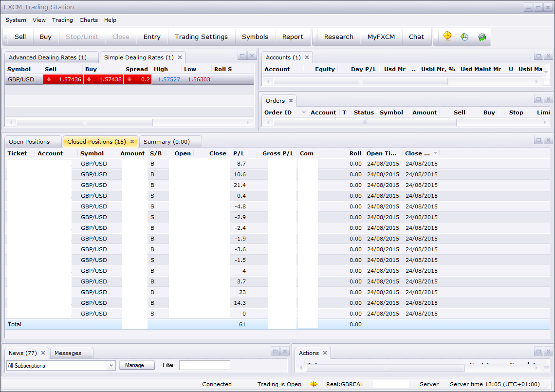Select the row with P/L 23
This screenshot has width=555, height=392.
point(278,292)
